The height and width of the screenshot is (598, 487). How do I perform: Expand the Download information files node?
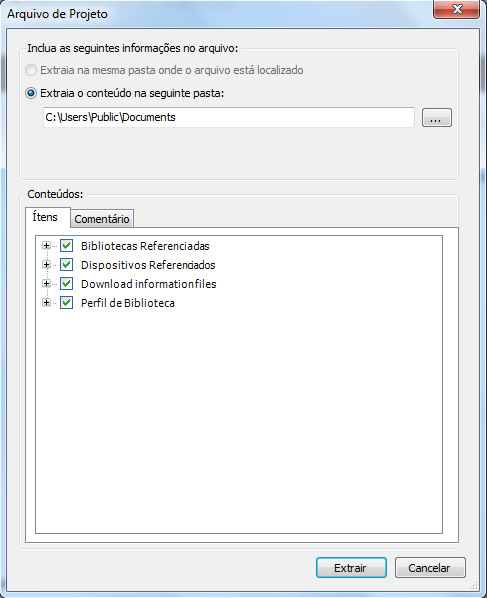[47, 284]
